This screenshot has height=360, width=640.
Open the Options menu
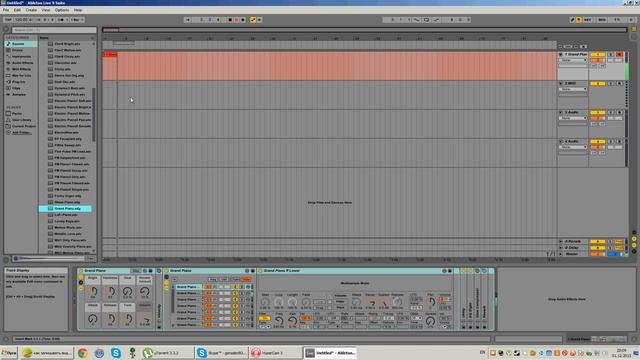coord(62,10)
